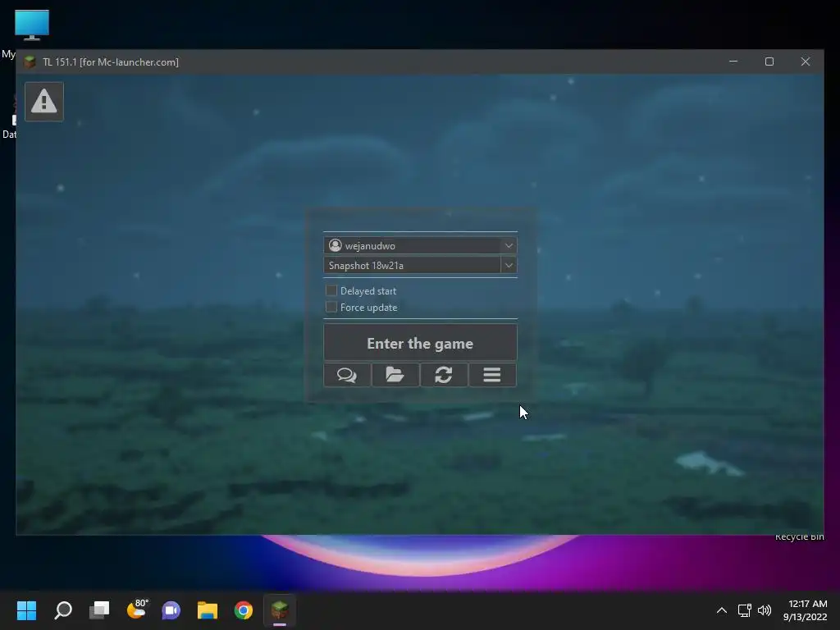Viewport: 840px width, 630px height.
Task: Refresh versions with the circular arrows button
Action: click(x=444, y=374)
